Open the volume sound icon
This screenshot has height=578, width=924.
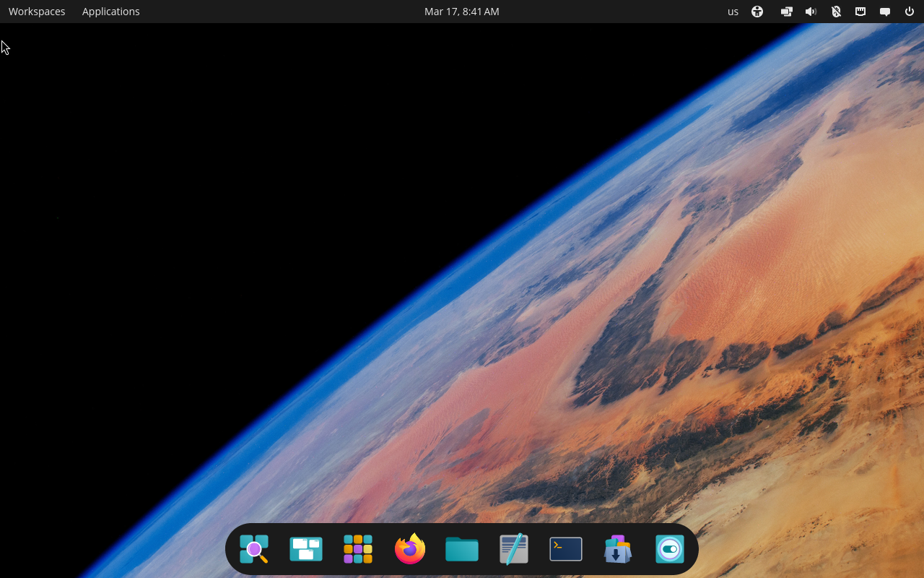click(x=811, y=12)
